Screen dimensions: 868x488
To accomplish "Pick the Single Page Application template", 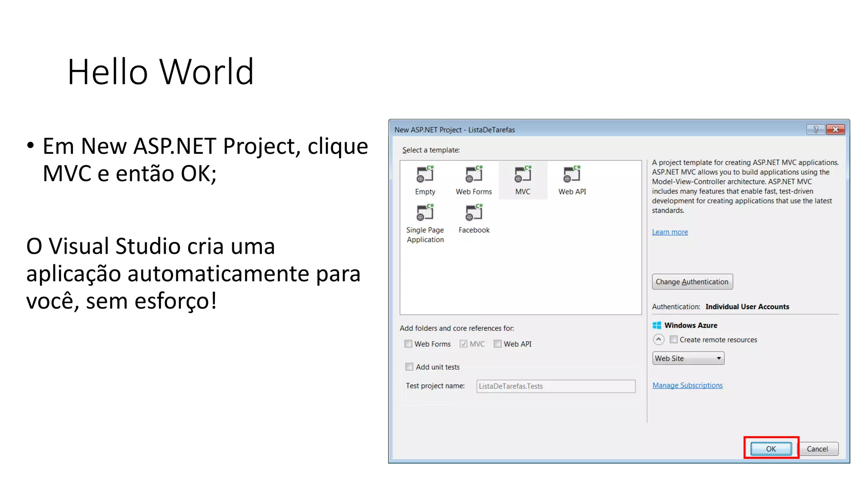I will [x=425, y=223].
